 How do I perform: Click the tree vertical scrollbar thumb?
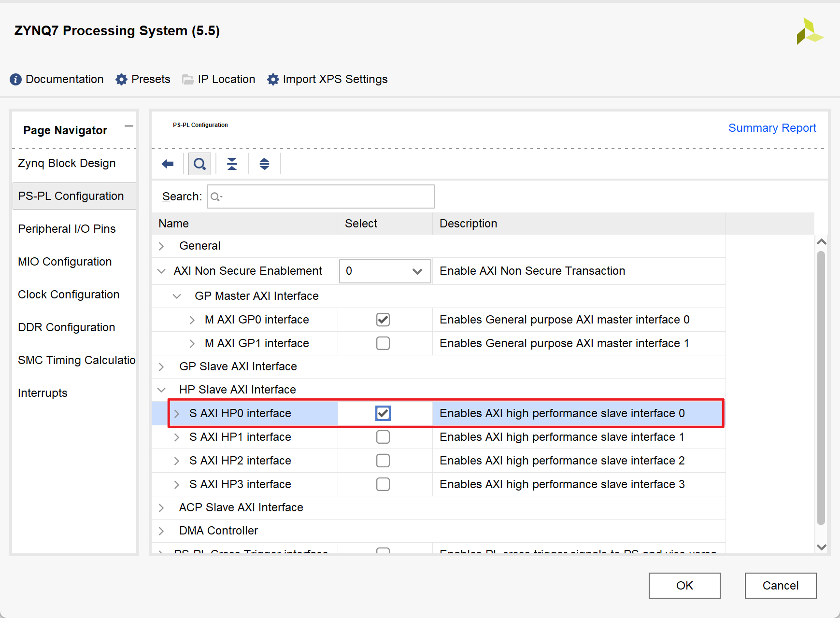click(x=821, y=388)
